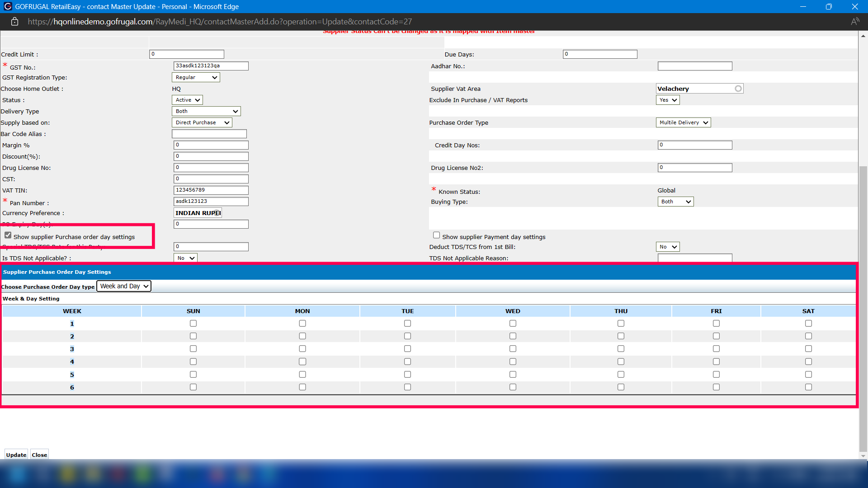868x488 pixels.
Task: Open Purchase Order Type Multile Delivery dropdown
Action: pos(683,122)
